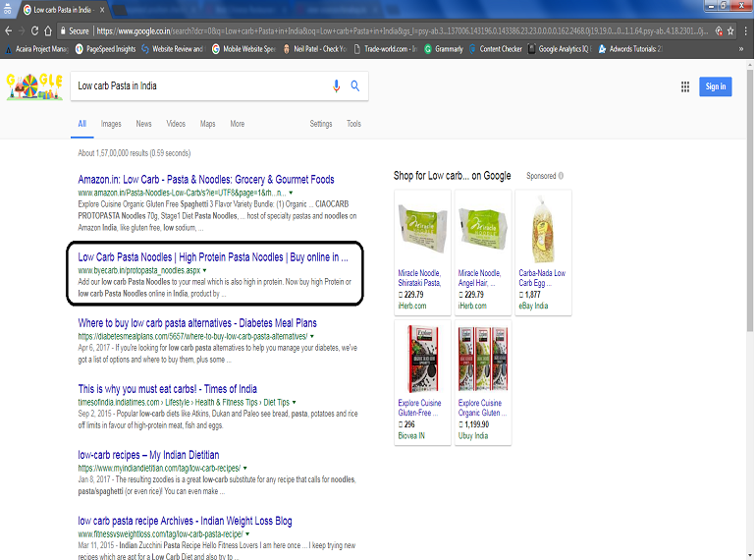Open the Chrome three-dot menu
Screen dimensions: 756x560
[x=745, y=30]
